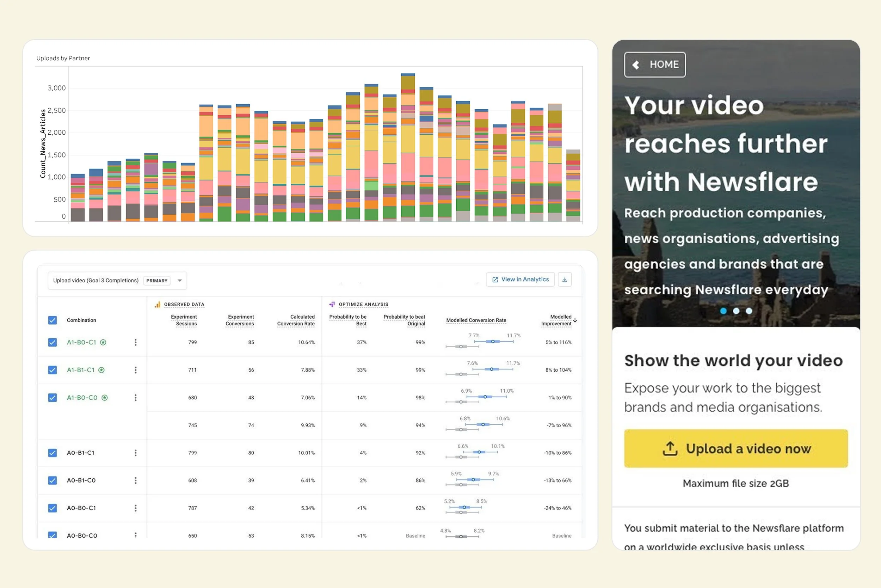Uncheck the A0-B1-C1 combination checkbox
881x588 pixels.
tap(53, 453)
